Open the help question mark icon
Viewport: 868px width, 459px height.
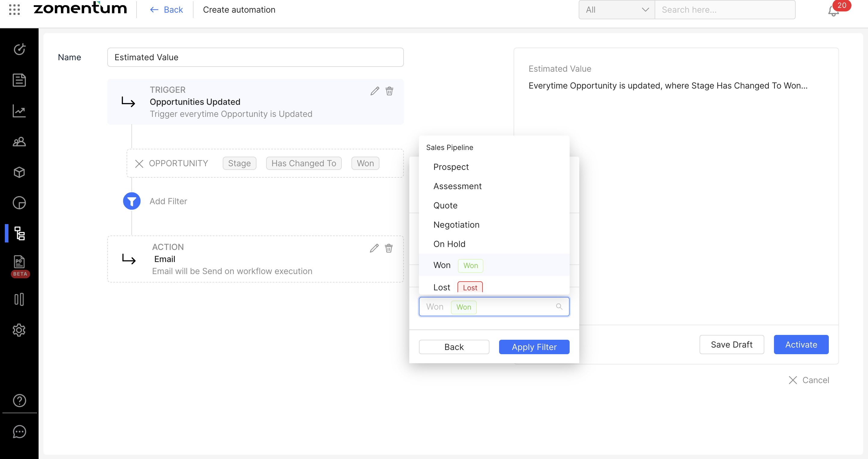tap(19, 400)
